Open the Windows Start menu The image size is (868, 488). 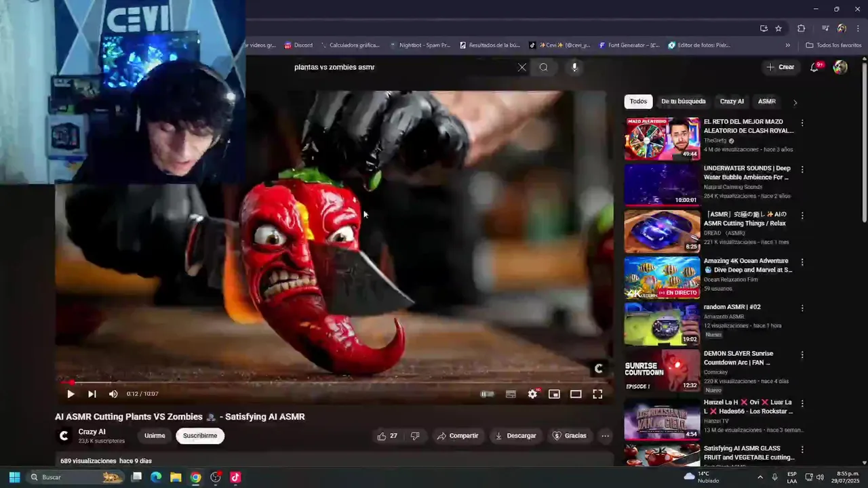(x=14, y=477)
